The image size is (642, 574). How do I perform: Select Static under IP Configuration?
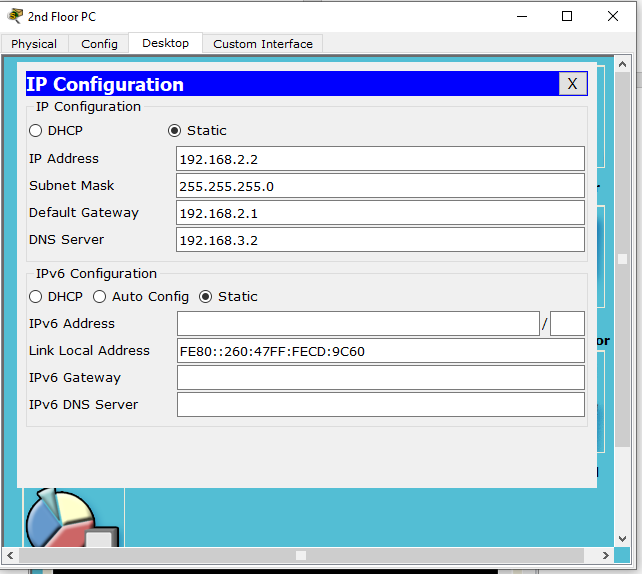(175, 130)
